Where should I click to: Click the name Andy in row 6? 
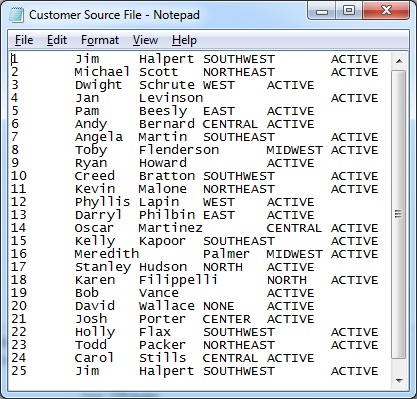pyautogui.click(x=91, y=124)
